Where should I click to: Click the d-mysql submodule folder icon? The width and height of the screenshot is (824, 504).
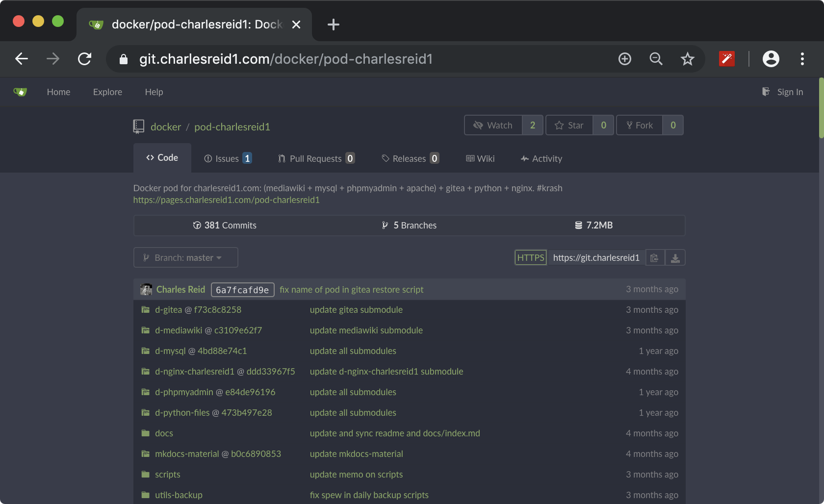tap(146, 351)
